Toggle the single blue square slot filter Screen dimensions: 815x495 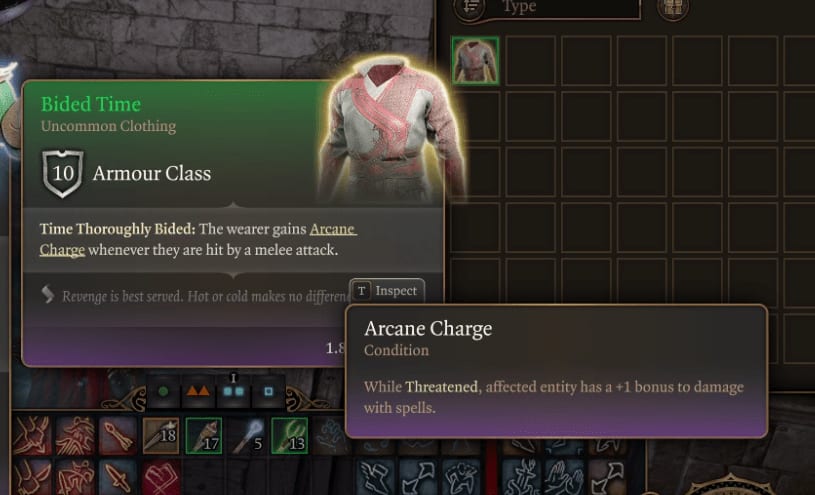[268, 391]
